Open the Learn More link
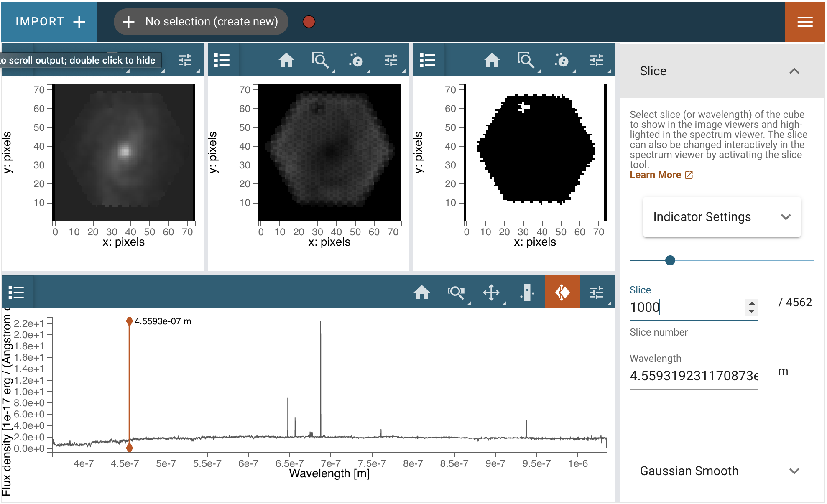 click(x=661, y=175)
